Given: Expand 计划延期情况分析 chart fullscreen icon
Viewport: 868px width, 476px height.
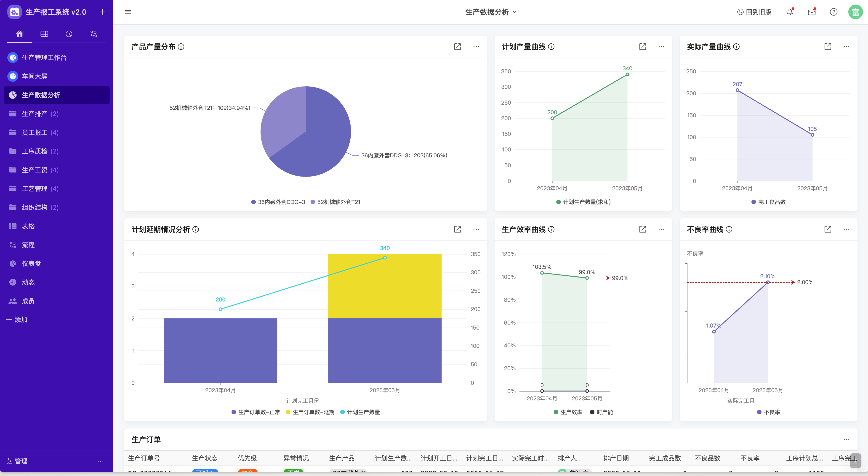Looking at the screenshot, I should click(457, 229).
